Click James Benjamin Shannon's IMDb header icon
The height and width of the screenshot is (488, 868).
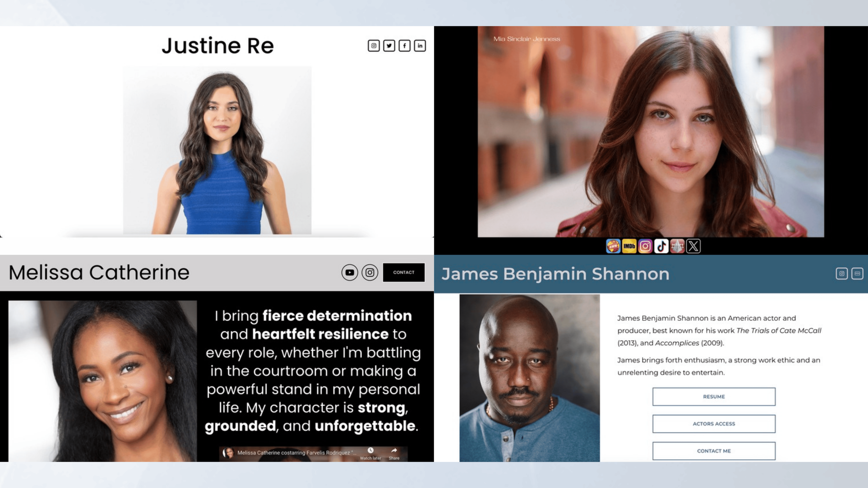pos(857,274)
